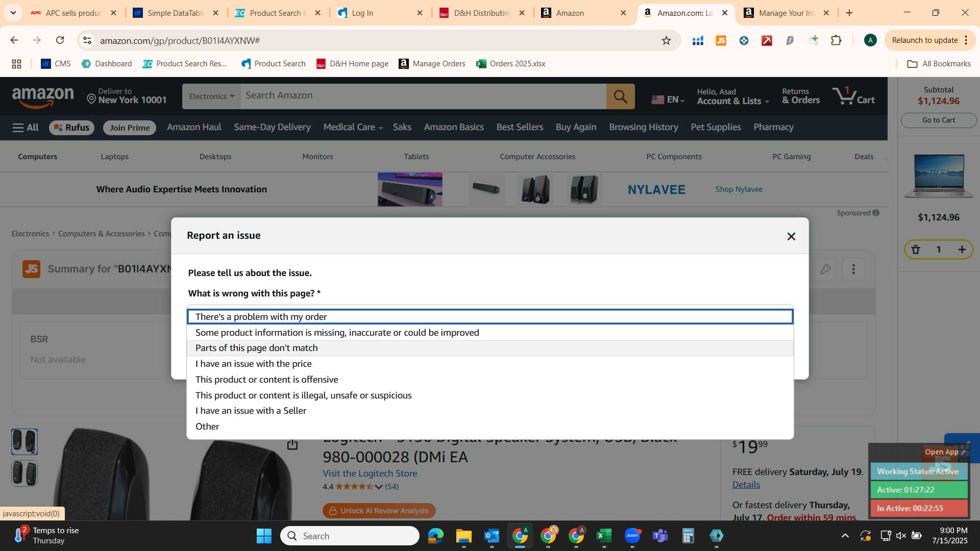This screenshot has width=980, height=551.
Task: Visit the Logitech Store link
Action: 370,473
